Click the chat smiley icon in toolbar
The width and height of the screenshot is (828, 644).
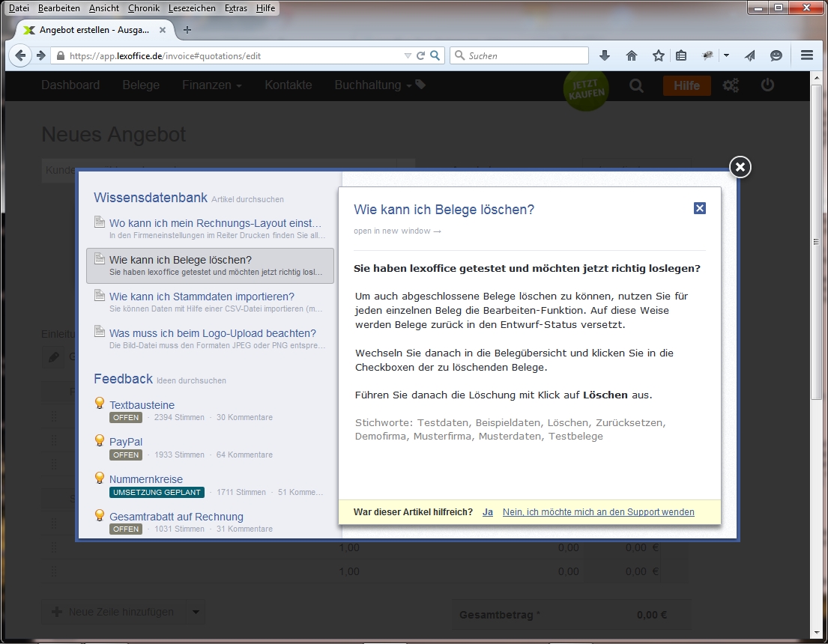pyautogui.click(x=776, y=55)
